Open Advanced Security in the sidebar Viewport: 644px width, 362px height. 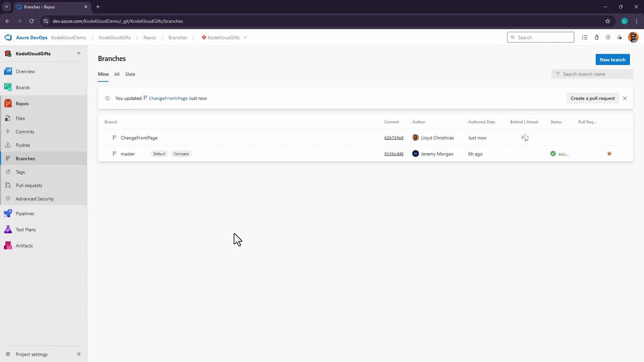(35, 199)
